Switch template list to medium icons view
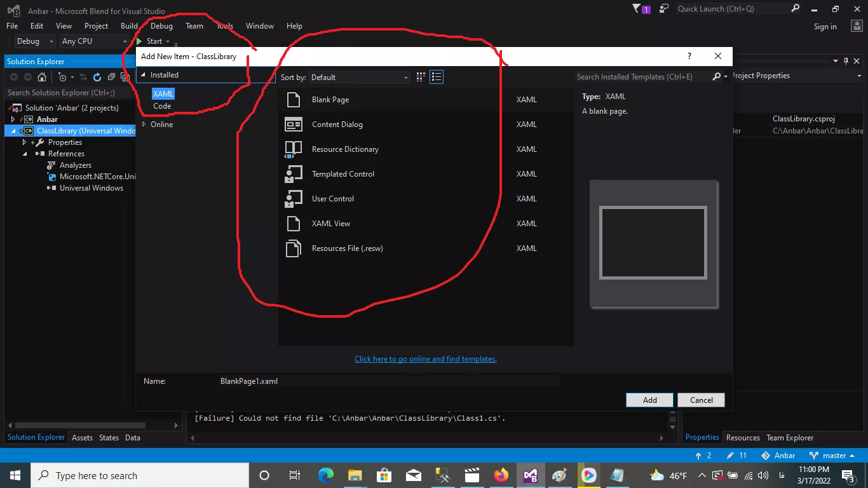 tap(421, 77)
